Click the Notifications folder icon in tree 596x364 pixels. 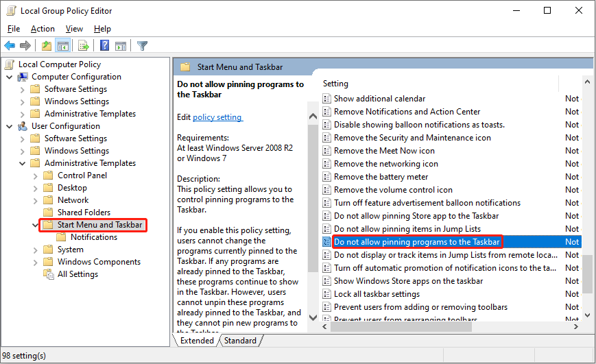(x=61, y=237)
